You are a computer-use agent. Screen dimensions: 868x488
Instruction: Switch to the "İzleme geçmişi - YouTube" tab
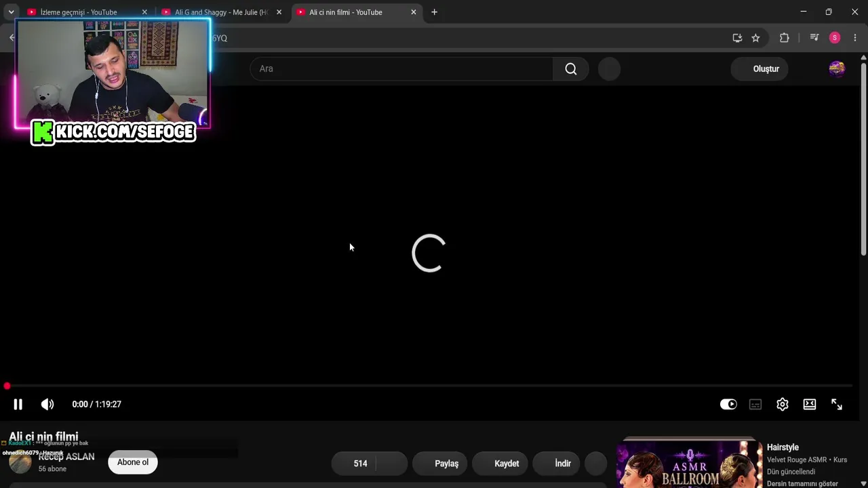79,12
